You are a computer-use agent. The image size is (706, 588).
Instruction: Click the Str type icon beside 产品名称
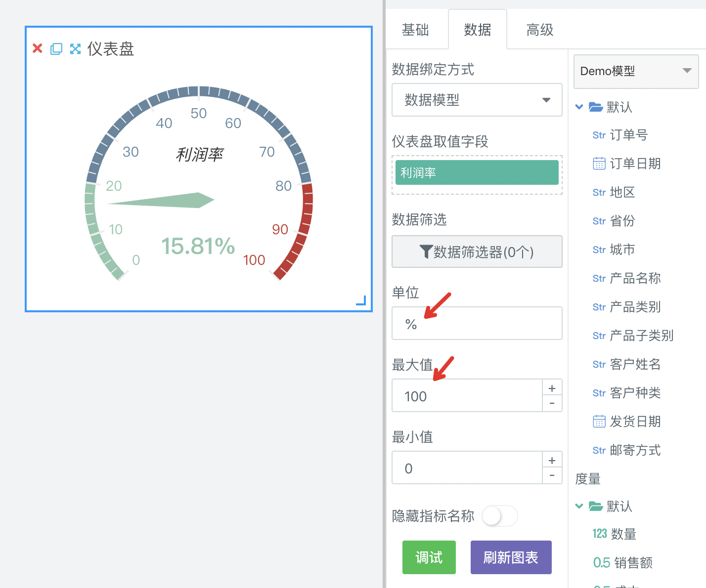(599, 279)
